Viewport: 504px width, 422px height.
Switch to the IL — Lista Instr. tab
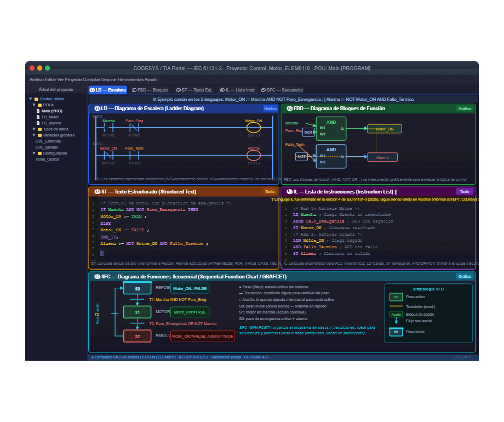point(238,90)
